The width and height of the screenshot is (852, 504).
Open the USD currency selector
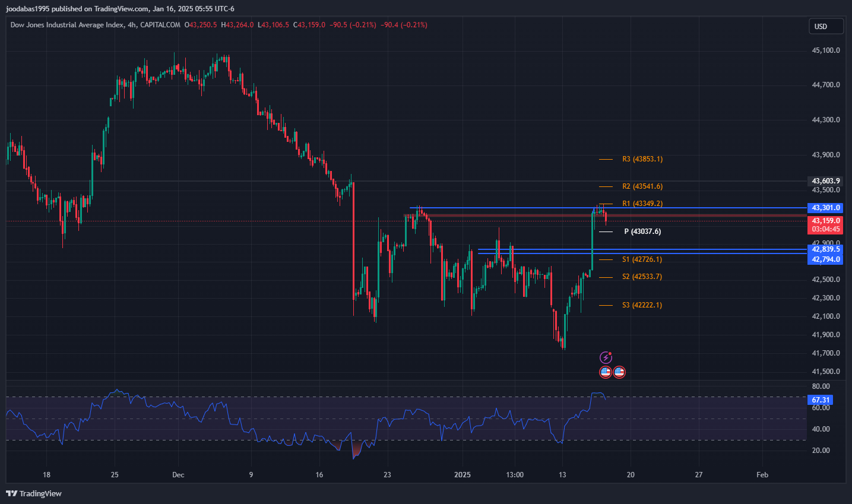coord(825,26)
